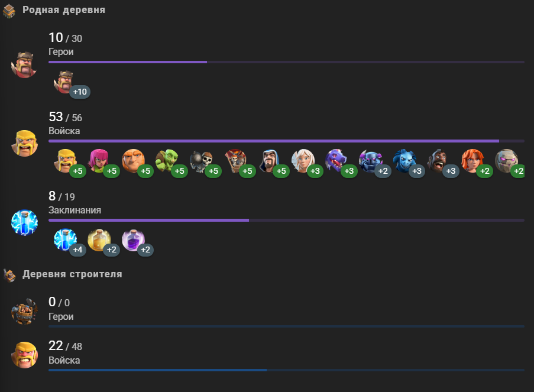534x392 pixels.
Task: Select the Wall Breaker skeleton icon
Action: coord(201,161)
